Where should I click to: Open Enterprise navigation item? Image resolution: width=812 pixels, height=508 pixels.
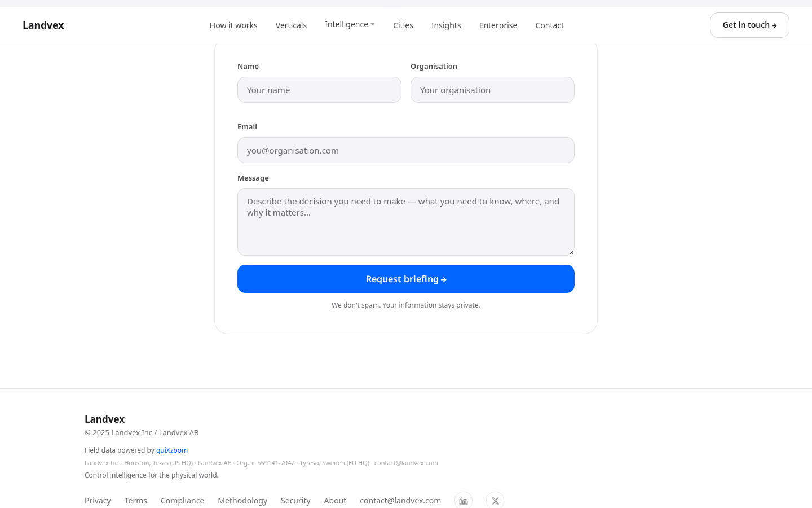[x=498, y=25]
